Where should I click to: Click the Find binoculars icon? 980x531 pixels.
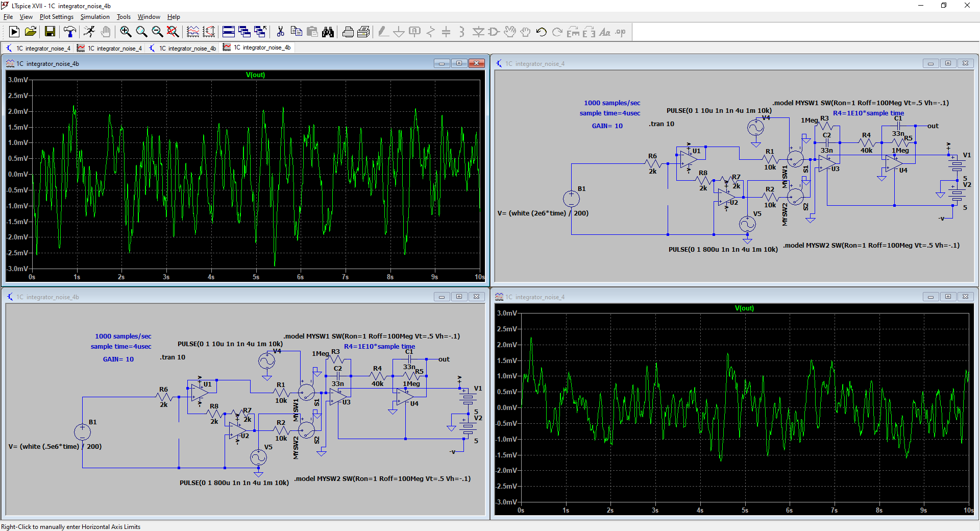[x=328, y=32]
